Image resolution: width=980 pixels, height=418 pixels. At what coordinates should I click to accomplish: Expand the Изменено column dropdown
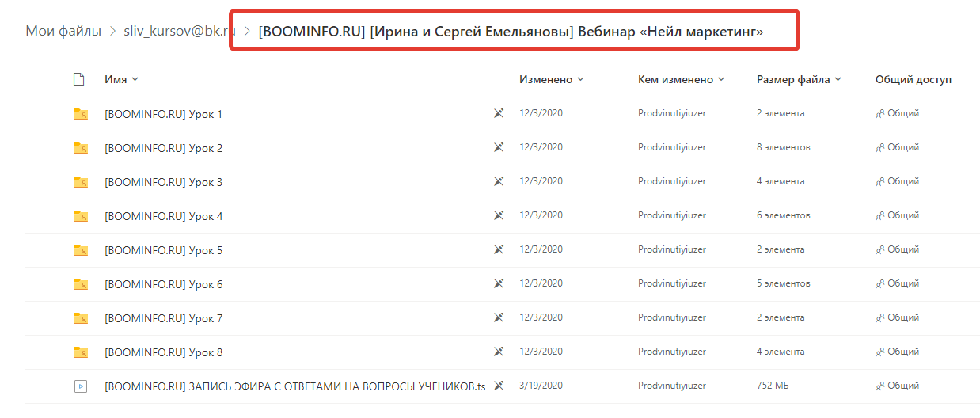coord(552,79)
